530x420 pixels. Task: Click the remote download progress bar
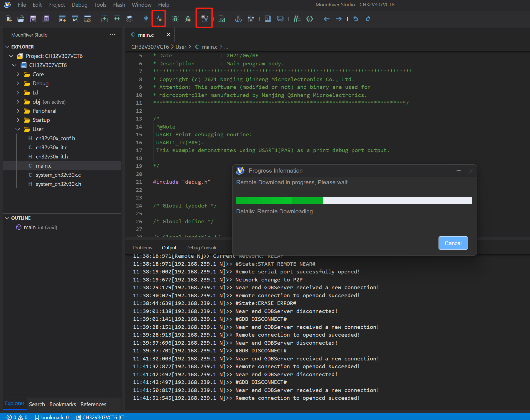tap(353, 200)
